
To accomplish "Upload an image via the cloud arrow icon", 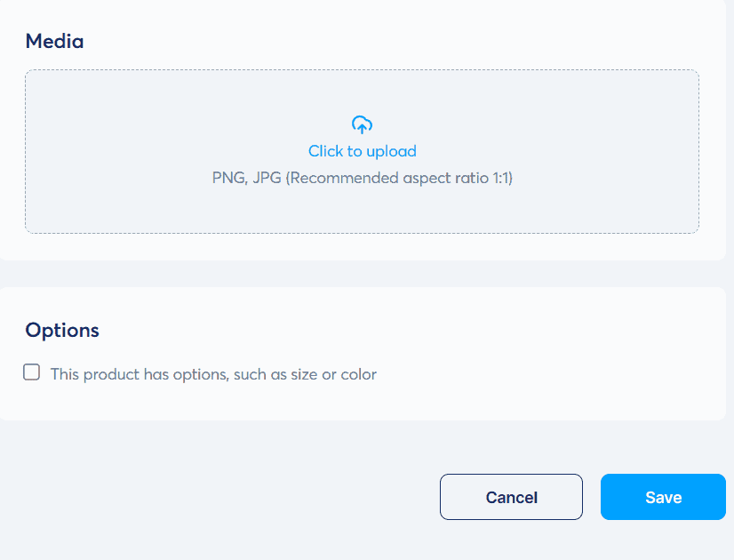I will pos(362,124).
